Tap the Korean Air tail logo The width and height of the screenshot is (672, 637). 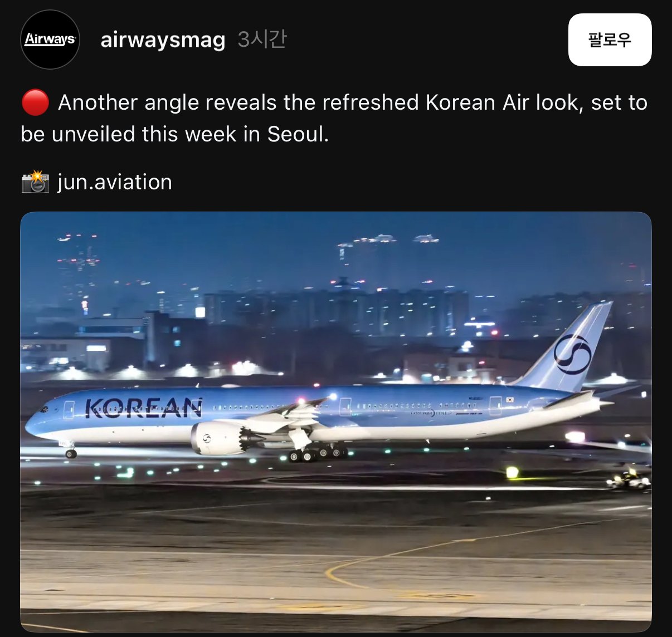(x=572, y=354)
